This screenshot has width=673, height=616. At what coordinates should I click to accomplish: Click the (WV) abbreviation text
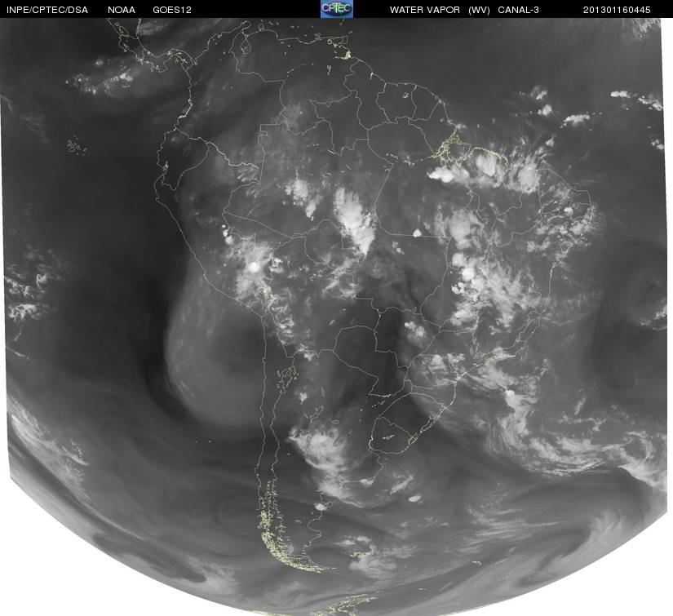pyautogui.click(x=479, y=10)
